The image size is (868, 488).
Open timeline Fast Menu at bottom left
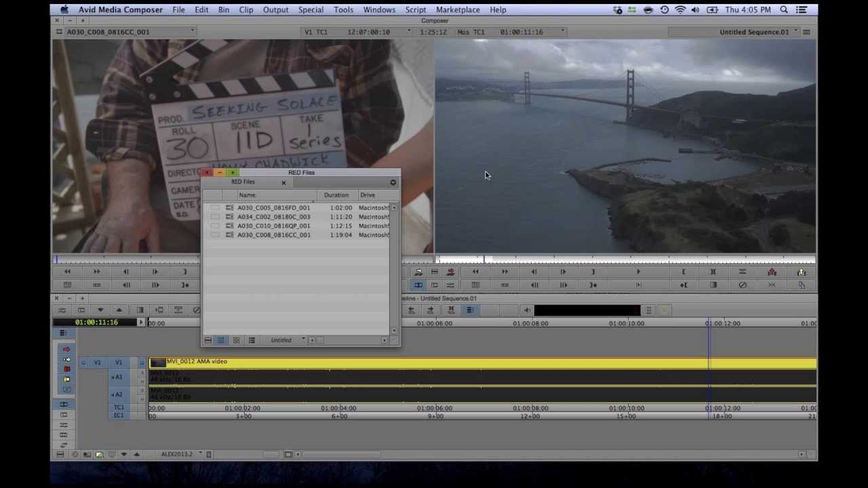[60, 454]
